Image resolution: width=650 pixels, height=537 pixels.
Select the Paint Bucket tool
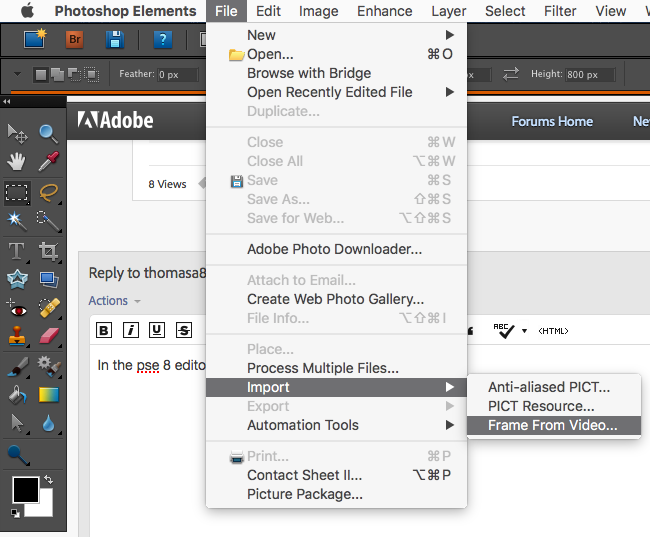click(17, 395)
